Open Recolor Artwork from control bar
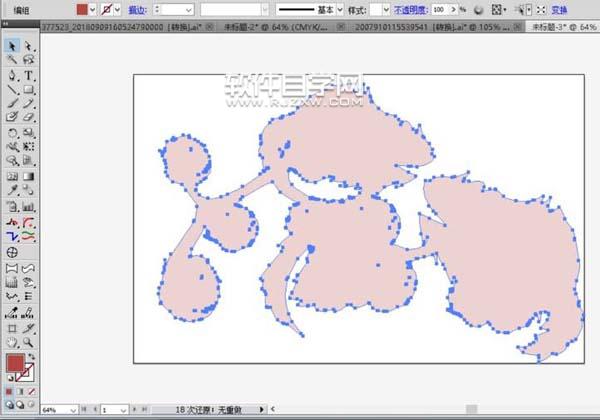The height and width of the screenshot is (420, 600). click(x=478, y=10)
